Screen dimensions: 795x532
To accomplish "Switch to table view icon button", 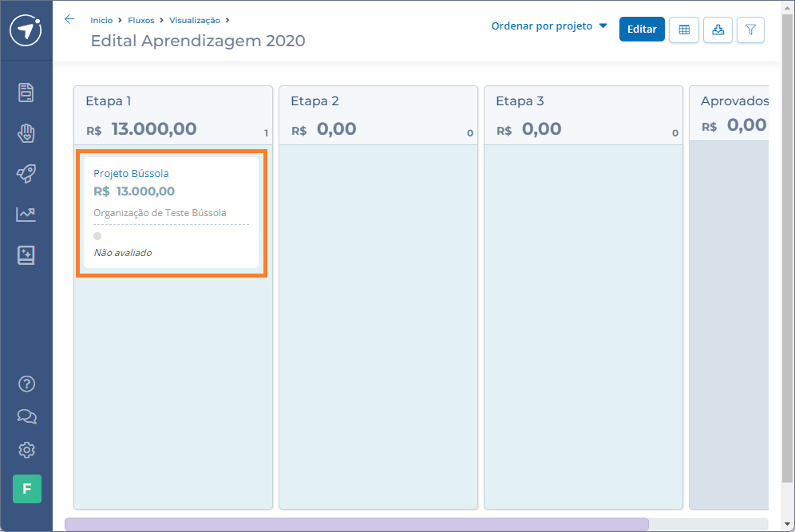I will pos(684,30).
